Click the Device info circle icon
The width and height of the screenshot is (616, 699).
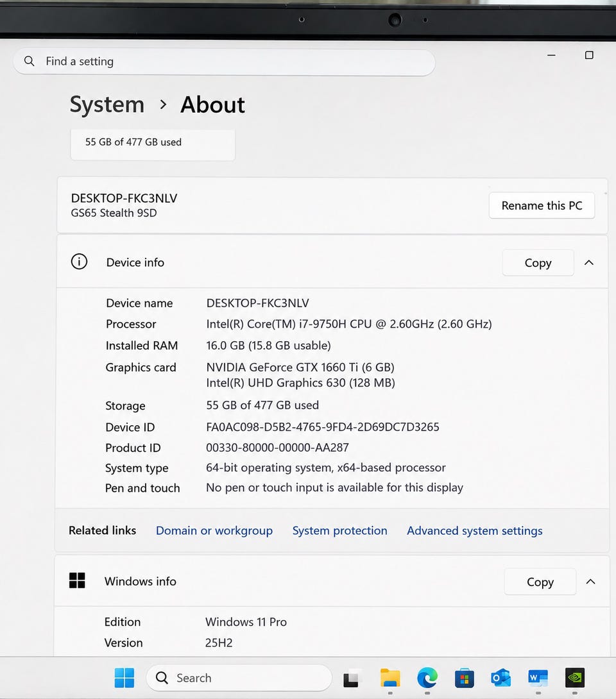pyautogui.click(x=80, y=262)
